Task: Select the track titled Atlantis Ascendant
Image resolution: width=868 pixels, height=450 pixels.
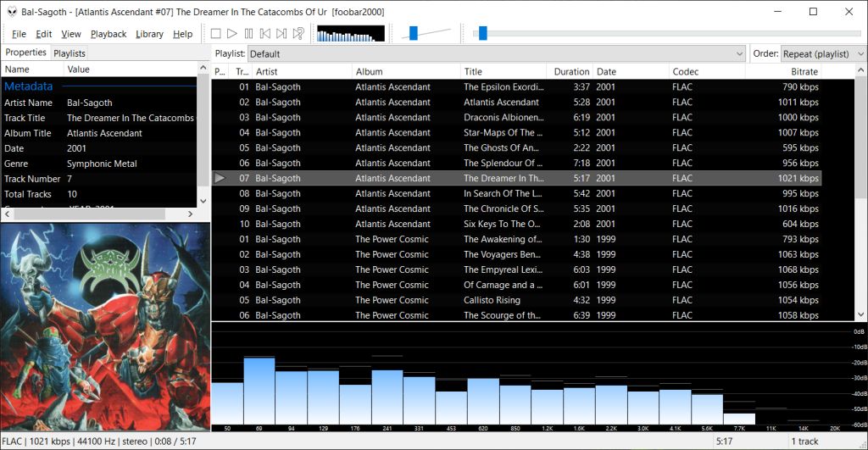Action: tap(516, 103)
